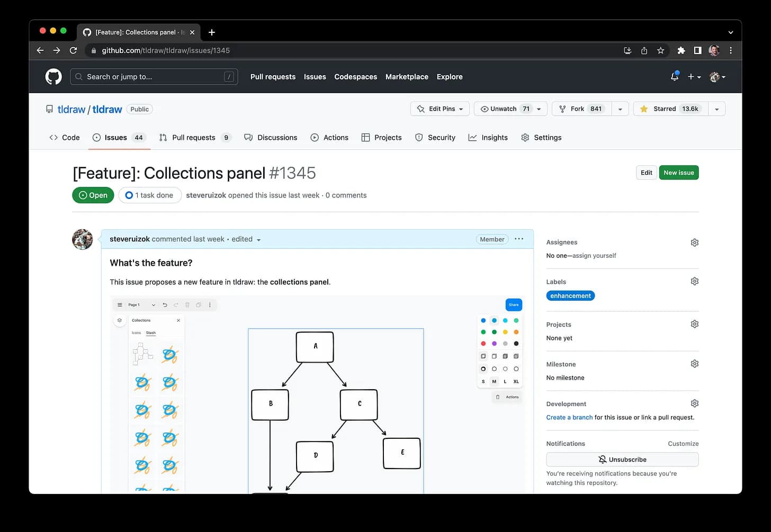The height and width of the screenshot is (532, 771).
Task: Click the Edit issue title button
Action: click(x=647, y=173)
